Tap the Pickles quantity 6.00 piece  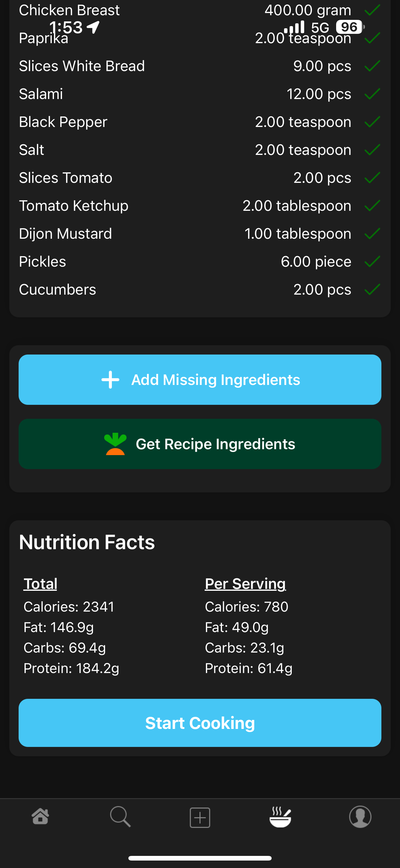click(x=316, y=261)
